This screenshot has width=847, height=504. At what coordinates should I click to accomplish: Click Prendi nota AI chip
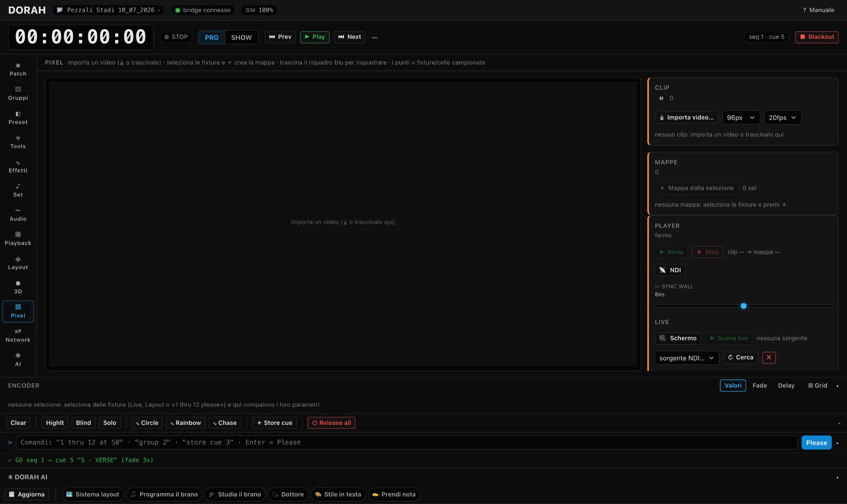(x=394, y=494)
